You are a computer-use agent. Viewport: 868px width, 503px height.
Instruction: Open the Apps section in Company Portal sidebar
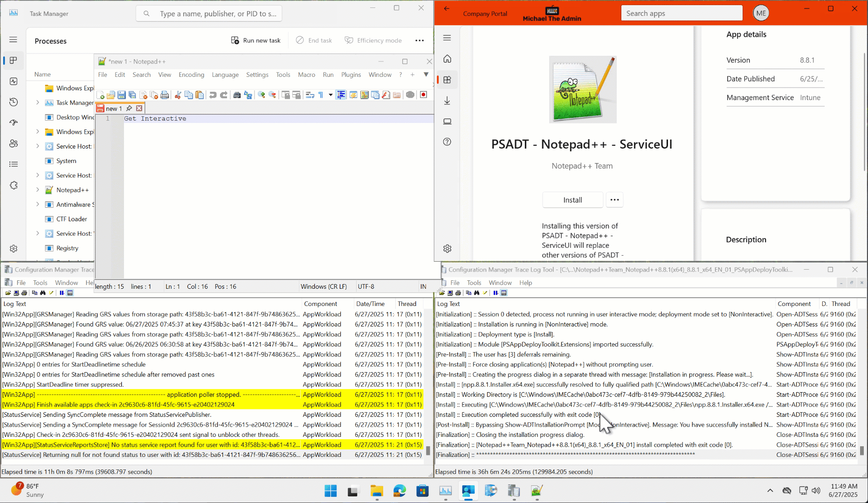pos(447,80)
